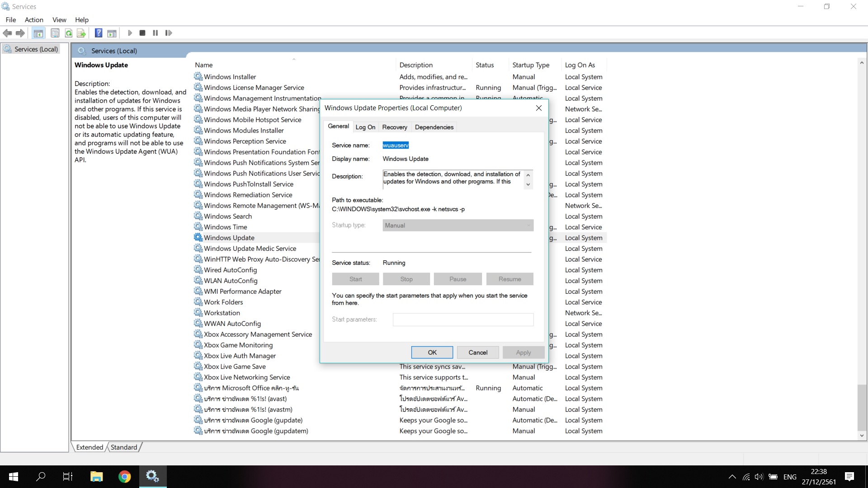Click the Back arrow in the toolbar

(x=7, y=33)
